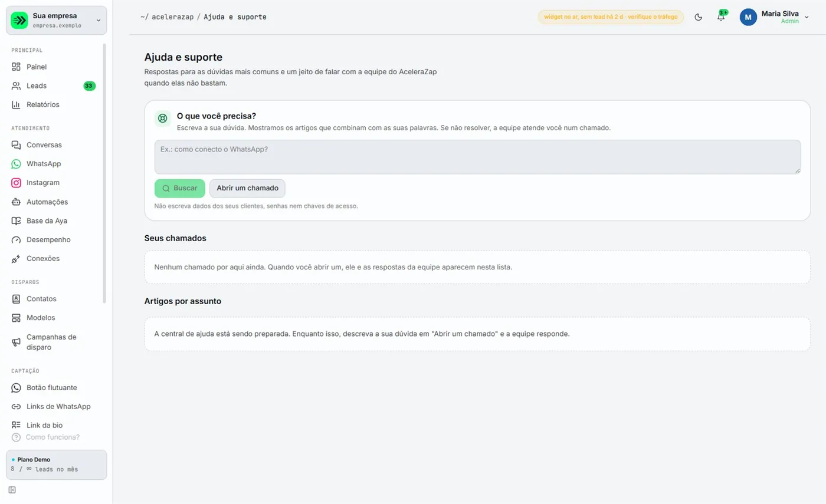
Task: Click the Artigos por assunto heading
Action: [x=183, y=301]
